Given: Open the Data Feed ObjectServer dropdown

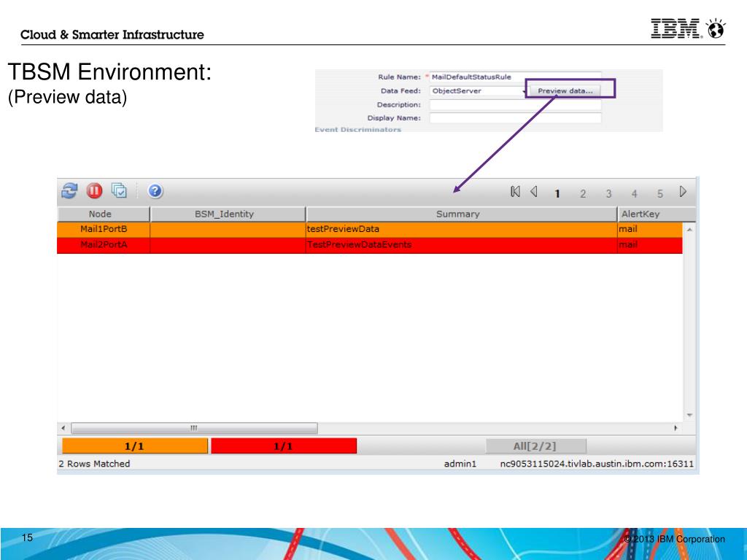Looking at the screenshot, I should 479,90.
